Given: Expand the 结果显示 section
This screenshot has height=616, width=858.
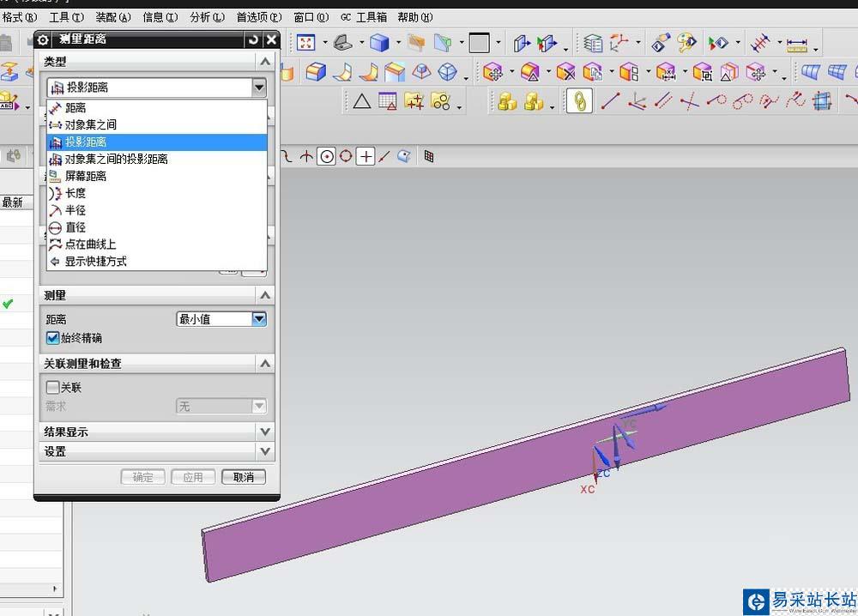Looking at the screenshot, I should [x=156, y=432].
